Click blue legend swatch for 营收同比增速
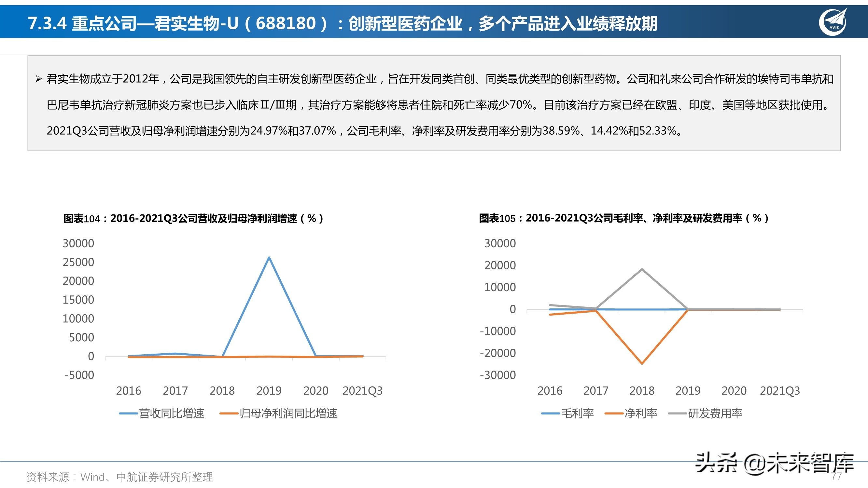 coord(128,413)
